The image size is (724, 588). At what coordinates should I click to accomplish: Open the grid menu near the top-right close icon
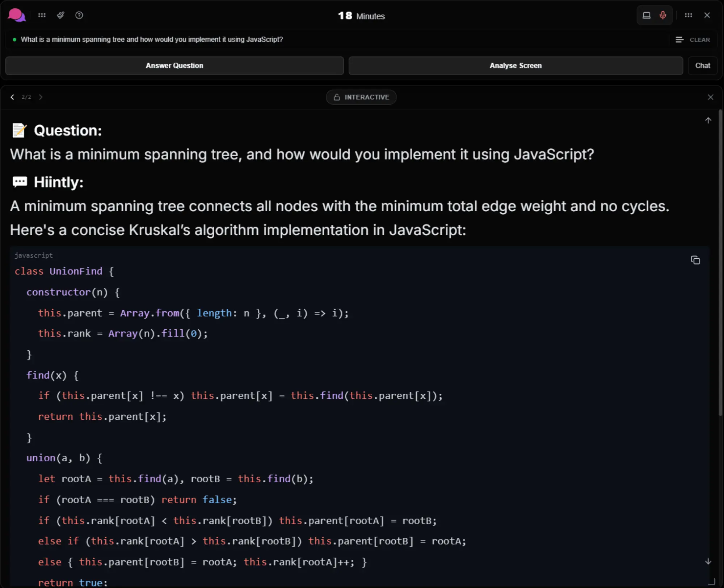click(689, 15)
